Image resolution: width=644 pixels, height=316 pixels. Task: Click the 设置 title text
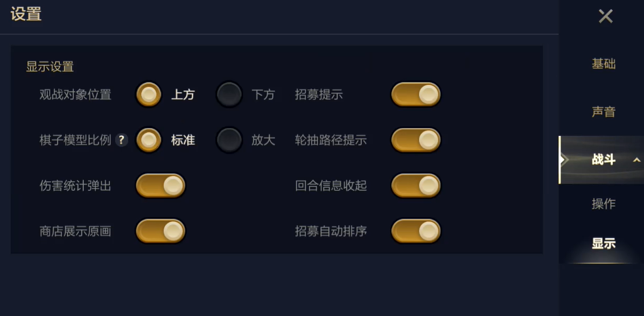[x=26, y=14]
